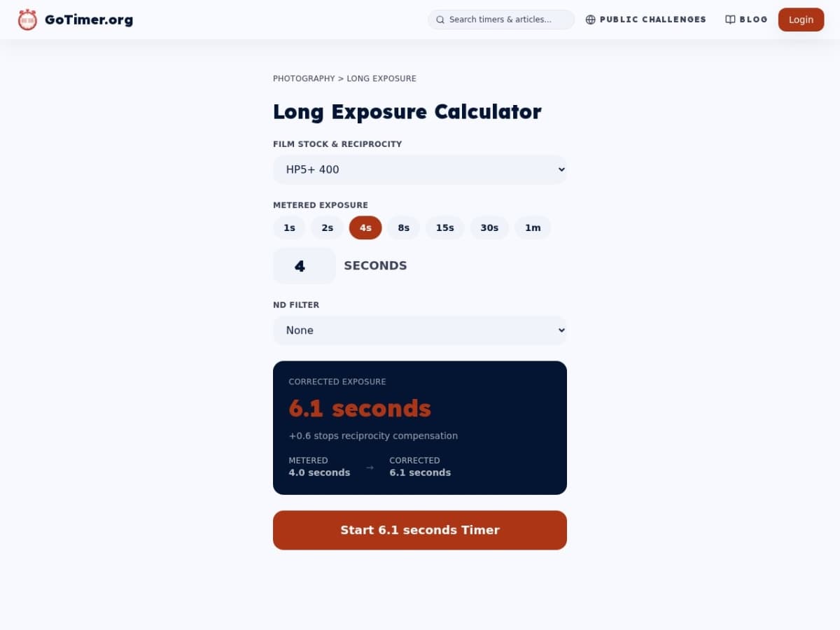The width and height of the screenshot is (840, 630).
Task: Expand the ND Filter dropdown
Action: coord(420,330)
